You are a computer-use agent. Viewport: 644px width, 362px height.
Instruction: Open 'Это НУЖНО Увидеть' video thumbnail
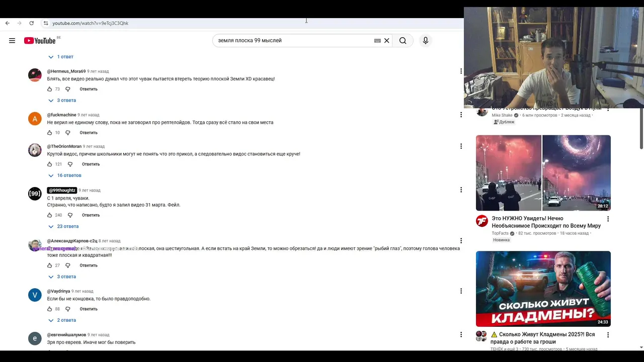pos(543,173)
